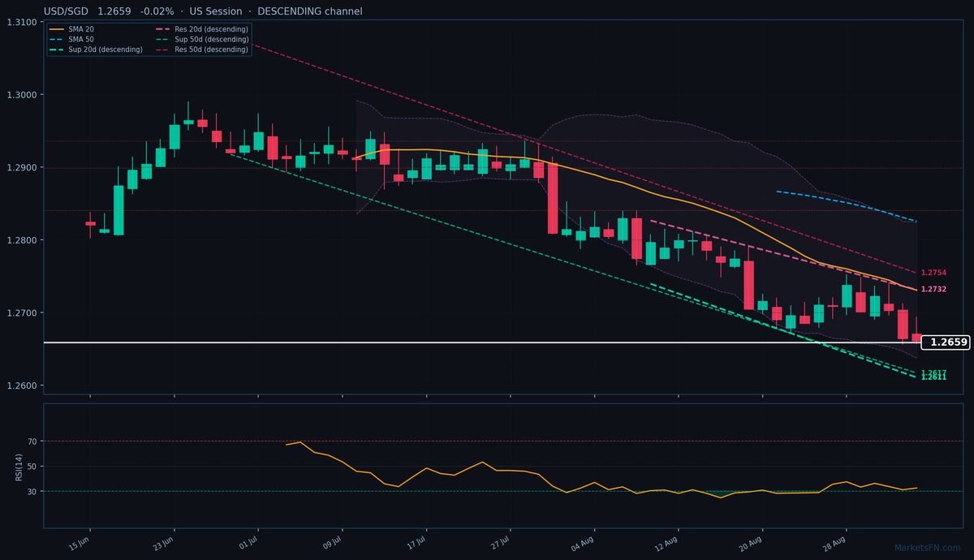Click the 1.2754 resistance price label
Image resolution: width=974 pixels, height=560 pixels.
934,273
